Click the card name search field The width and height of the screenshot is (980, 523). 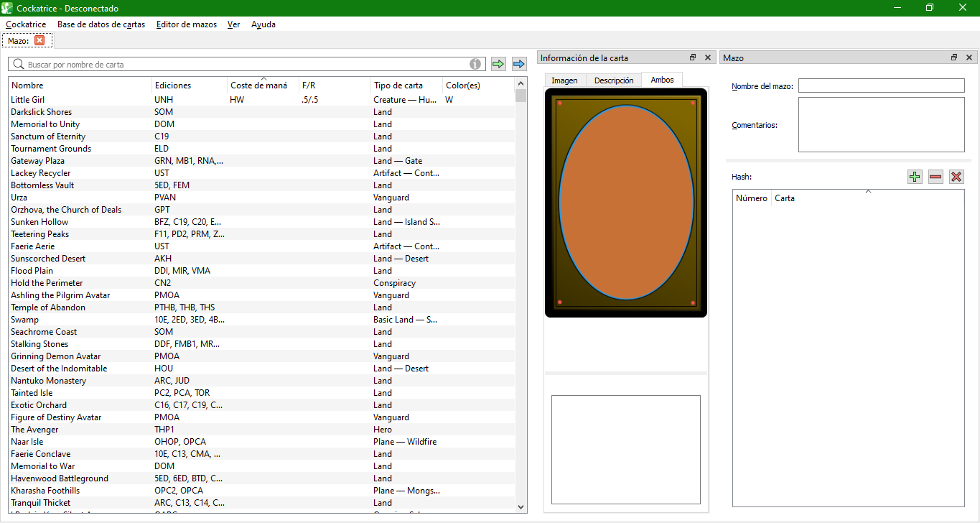pyautogui.click(x=247, y=65)
